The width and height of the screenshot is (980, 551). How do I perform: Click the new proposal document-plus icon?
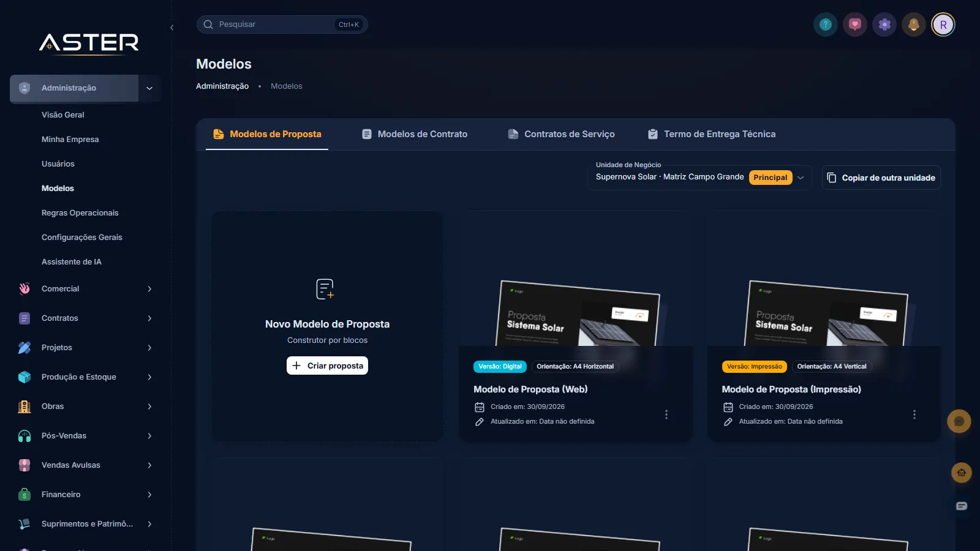click(x=325, y=289)
